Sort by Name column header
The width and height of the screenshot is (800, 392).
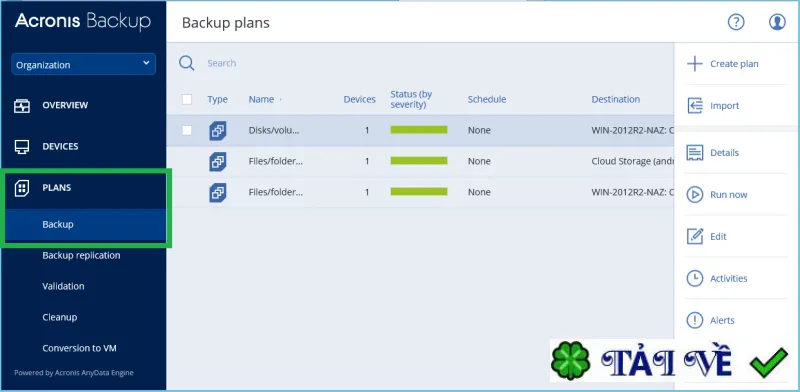pos(261,99)
